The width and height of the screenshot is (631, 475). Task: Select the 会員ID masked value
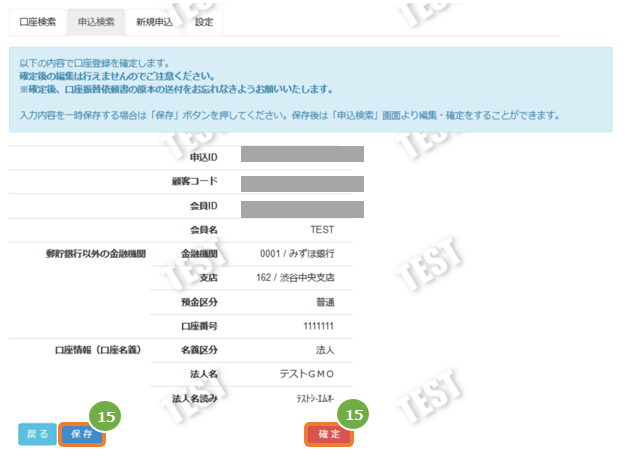point(302,209)
